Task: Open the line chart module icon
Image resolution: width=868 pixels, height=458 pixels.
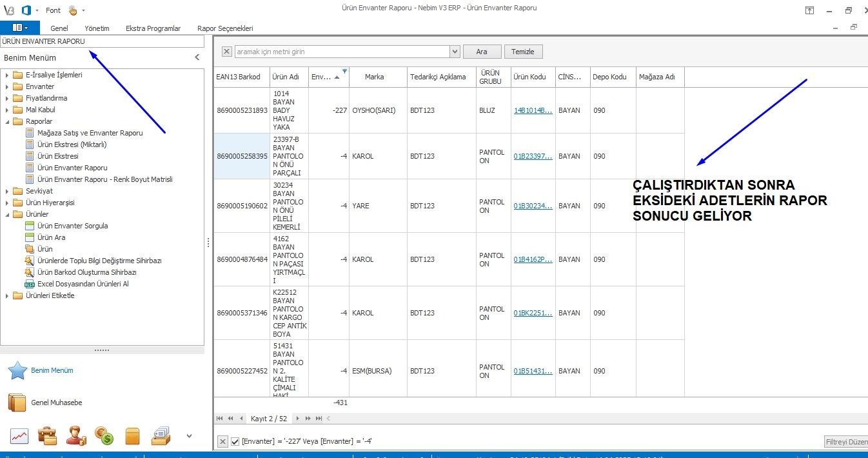Action: [x=19, y=436]
